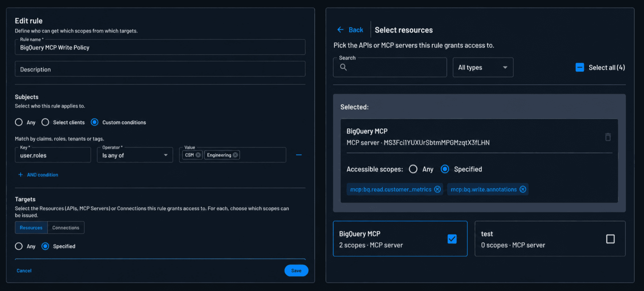The width and height of the screenshot is (644, 291).
Task: Click the plus icon beside AND condition
Action: point(21,175)
